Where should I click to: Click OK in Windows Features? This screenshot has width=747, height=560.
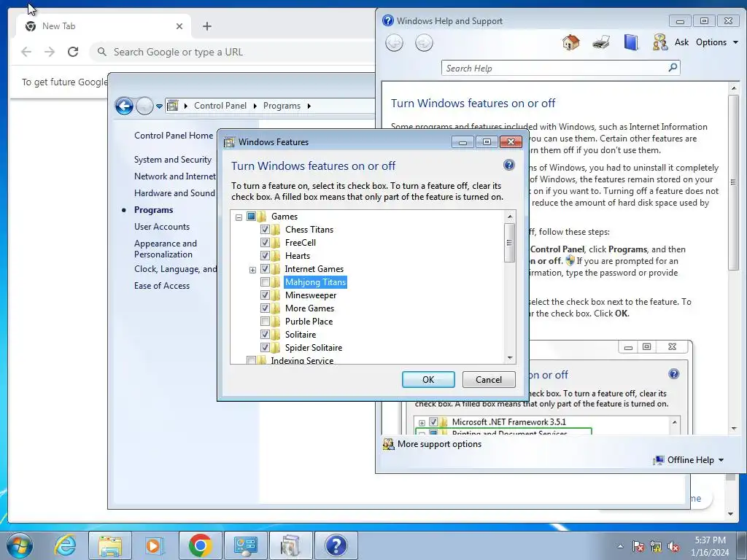click(x=428, y=379)
